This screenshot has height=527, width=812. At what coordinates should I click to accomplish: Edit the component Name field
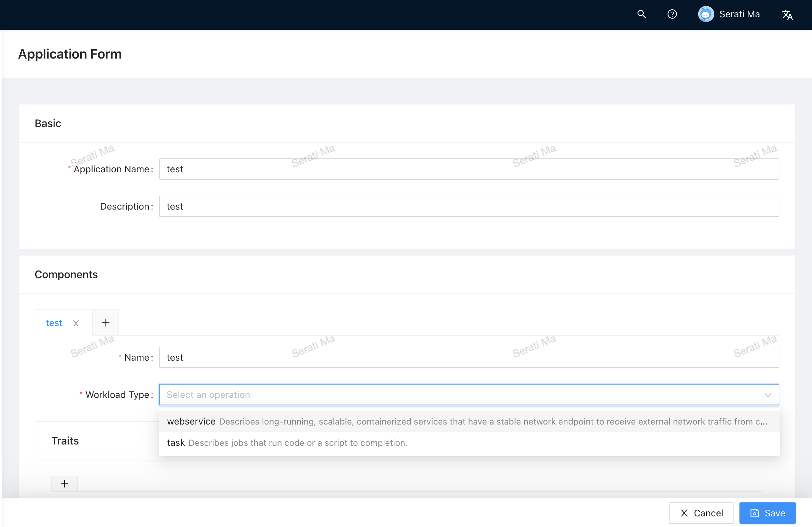click(x=469, y=357)
